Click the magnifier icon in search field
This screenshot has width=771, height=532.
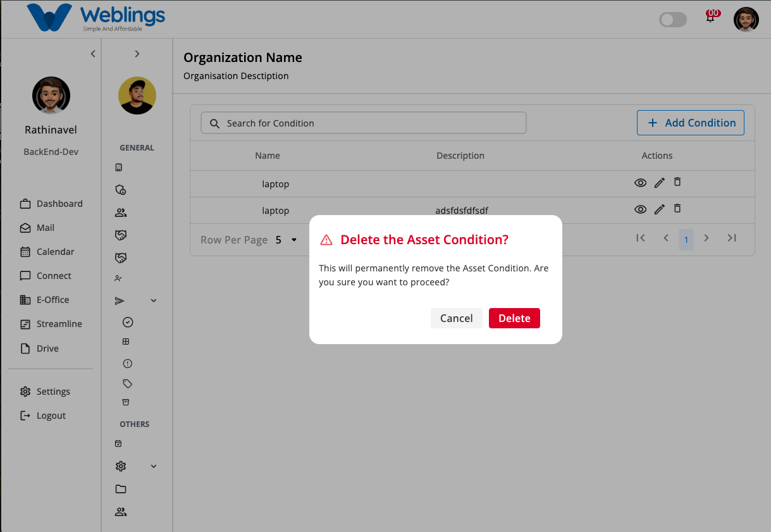pos(215,123)
